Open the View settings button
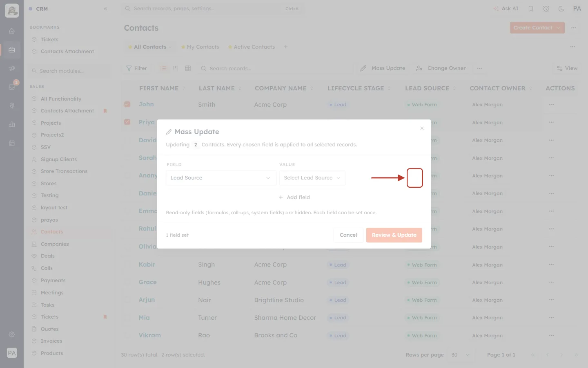This screenshot has height=368, width=588. click(567, 68)
